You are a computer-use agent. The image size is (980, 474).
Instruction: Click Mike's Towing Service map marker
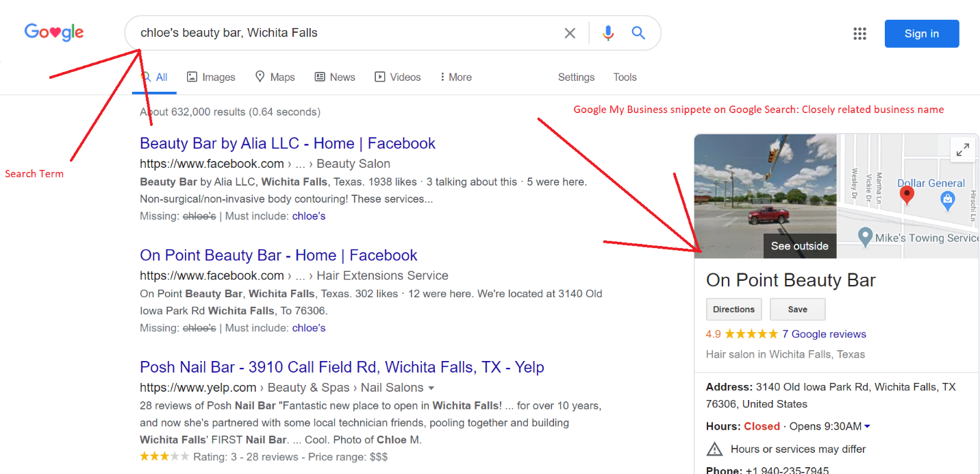[x=866, y=236]
